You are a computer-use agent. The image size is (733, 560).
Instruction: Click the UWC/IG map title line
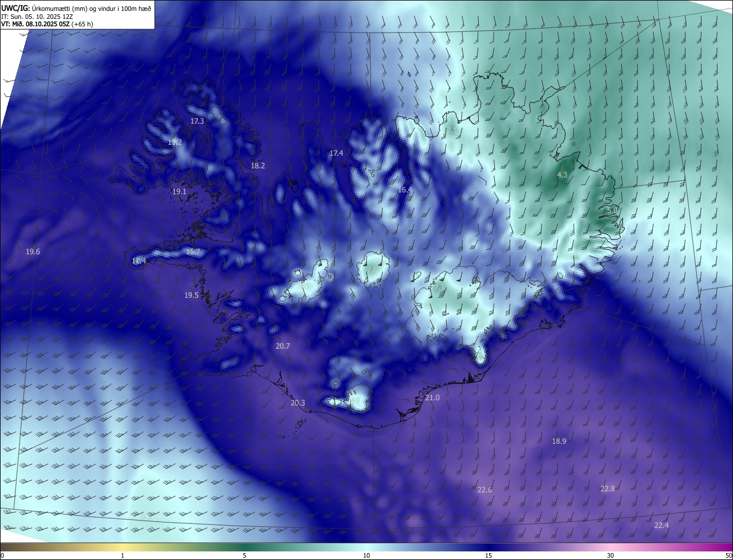76,8
